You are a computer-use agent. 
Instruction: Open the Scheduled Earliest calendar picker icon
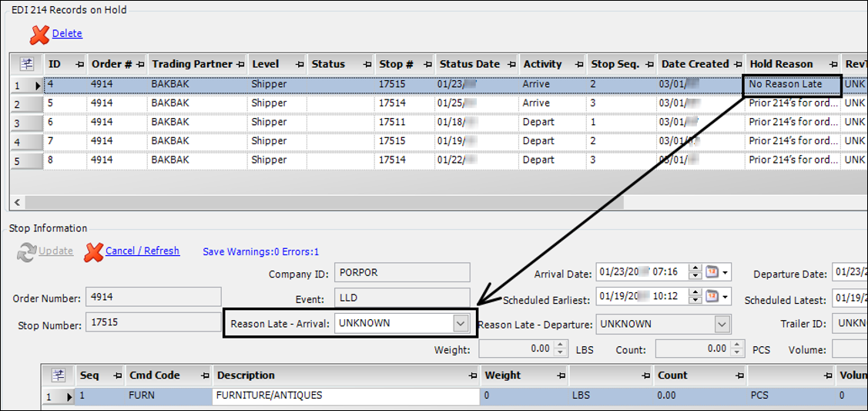[x=713, y=296]
